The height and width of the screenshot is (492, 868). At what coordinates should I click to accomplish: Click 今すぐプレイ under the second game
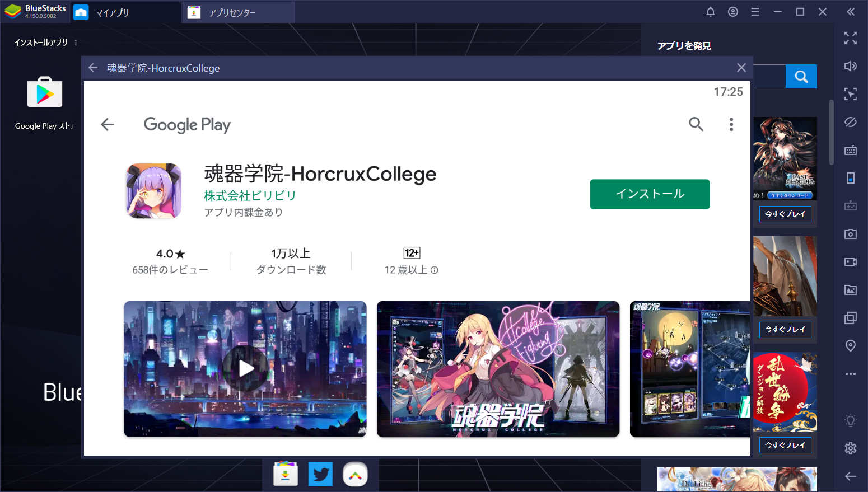point(785,330)
